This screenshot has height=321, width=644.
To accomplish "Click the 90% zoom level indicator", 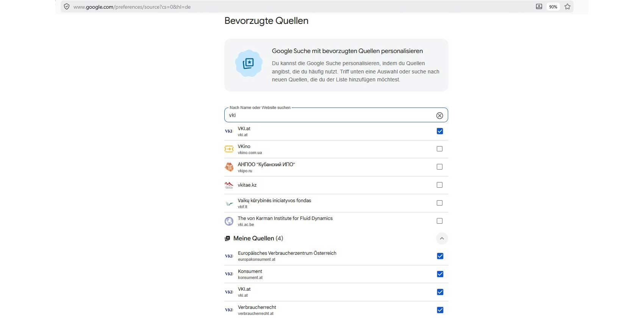I will [553, 7].
